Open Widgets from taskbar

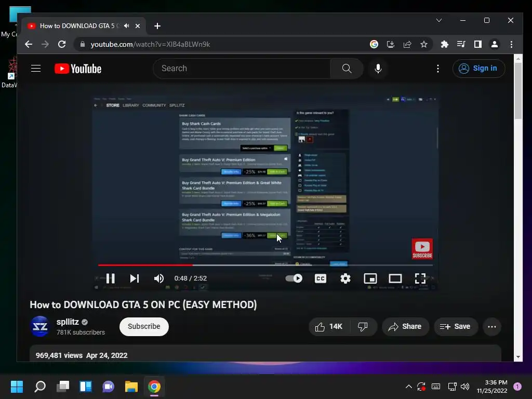click(86, 387)
